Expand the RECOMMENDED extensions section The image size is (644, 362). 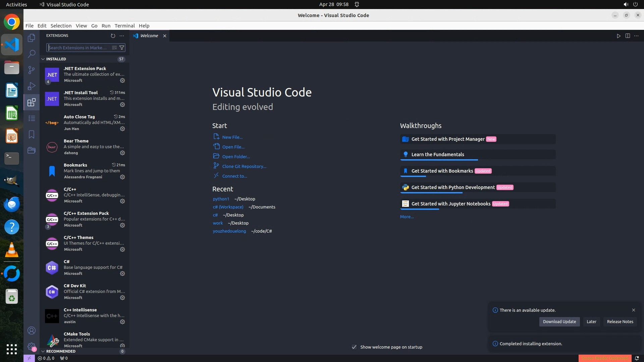point(61,351)
